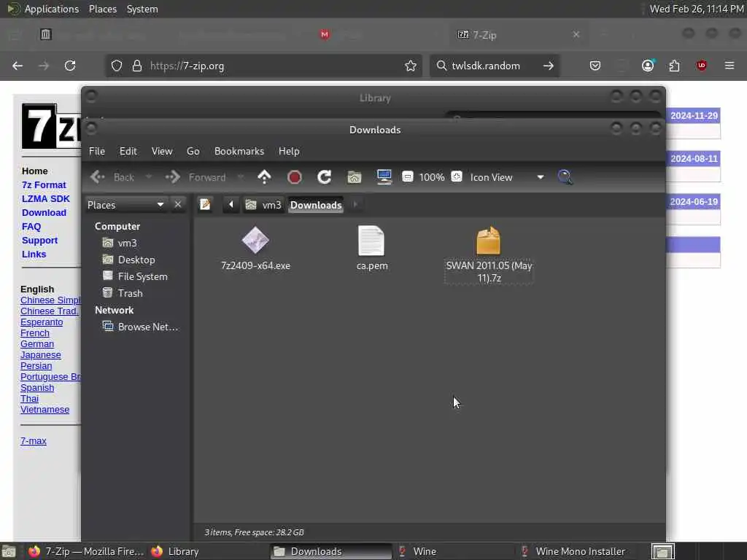Open the Pocket save icon

(x=595, y=65)
